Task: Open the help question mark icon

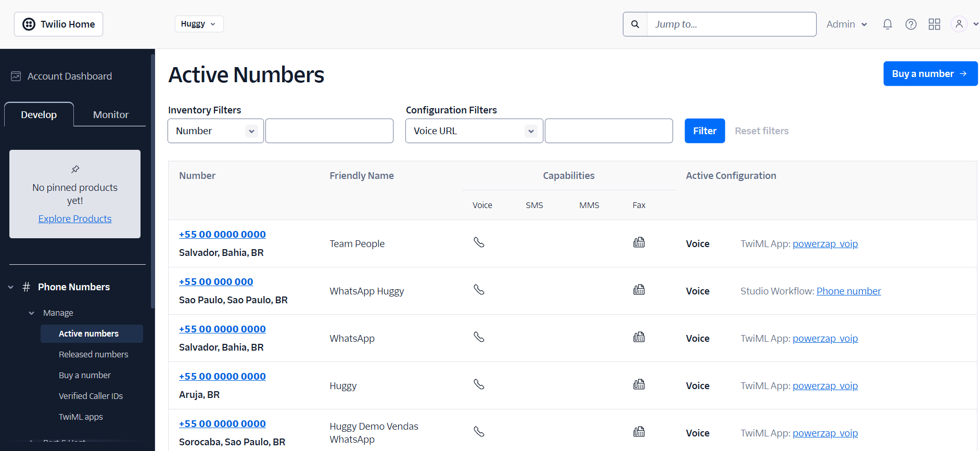Action: click(x=911, y=24)
